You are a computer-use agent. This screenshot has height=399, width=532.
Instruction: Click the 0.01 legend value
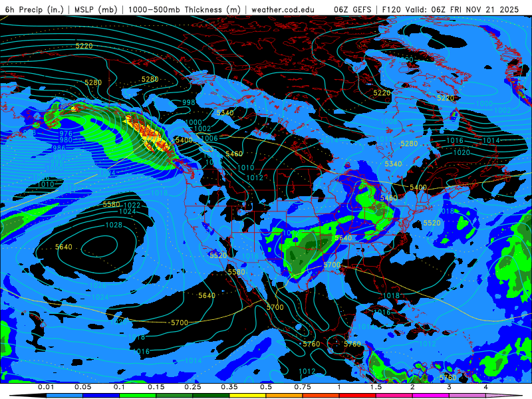click(x=46, y=387)
